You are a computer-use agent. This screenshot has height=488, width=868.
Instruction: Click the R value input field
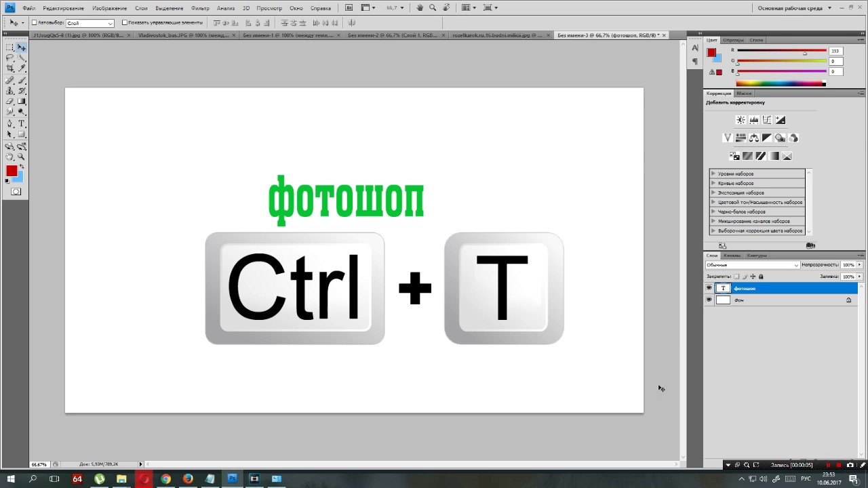(x=835, y=51)
